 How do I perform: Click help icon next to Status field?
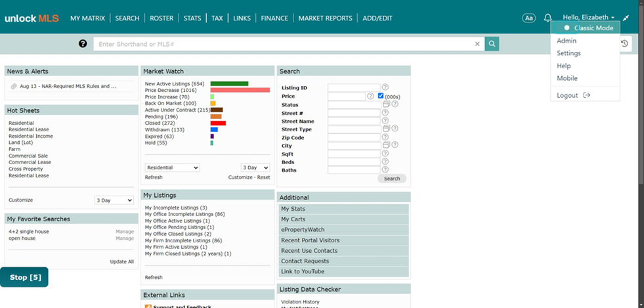tap(395, 104)
